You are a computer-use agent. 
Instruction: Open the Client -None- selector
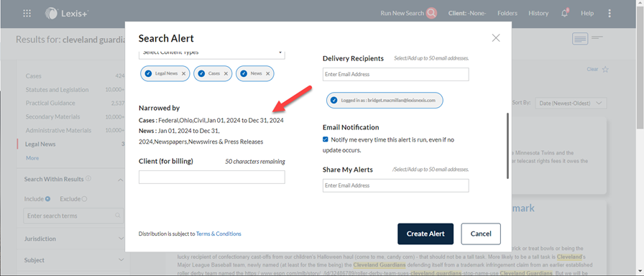pyautogui.click(x=467, y=13)
